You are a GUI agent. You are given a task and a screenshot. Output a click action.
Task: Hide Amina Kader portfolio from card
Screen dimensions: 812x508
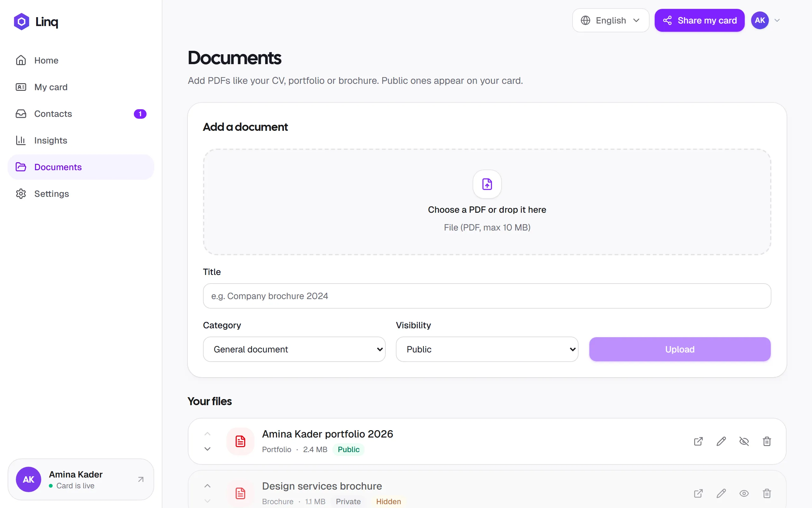[x=744, y=441]
